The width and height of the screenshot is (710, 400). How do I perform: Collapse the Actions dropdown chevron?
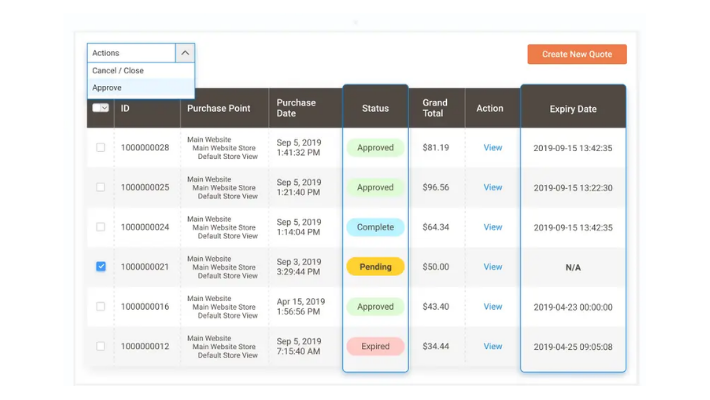[185, 53]
